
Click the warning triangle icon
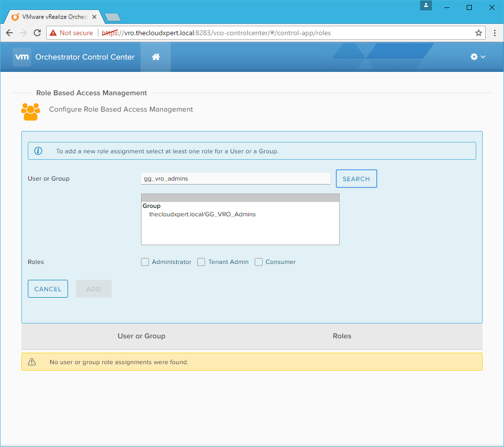pos(32,362)
